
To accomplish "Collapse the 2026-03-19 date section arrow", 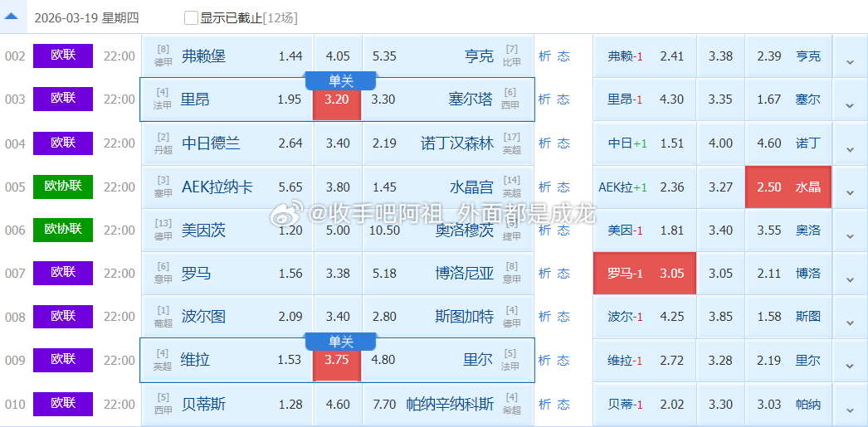I will (x=12, y=17).
